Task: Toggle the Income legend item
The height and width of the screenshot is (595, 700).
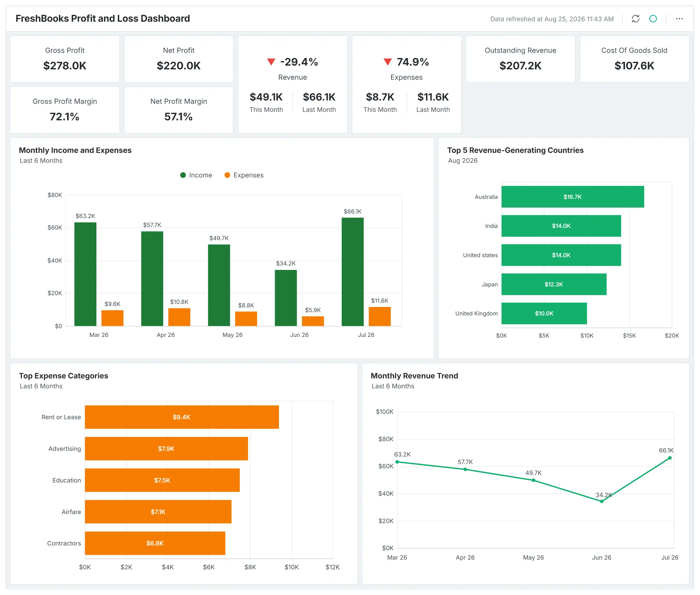Action: (196, 175)
